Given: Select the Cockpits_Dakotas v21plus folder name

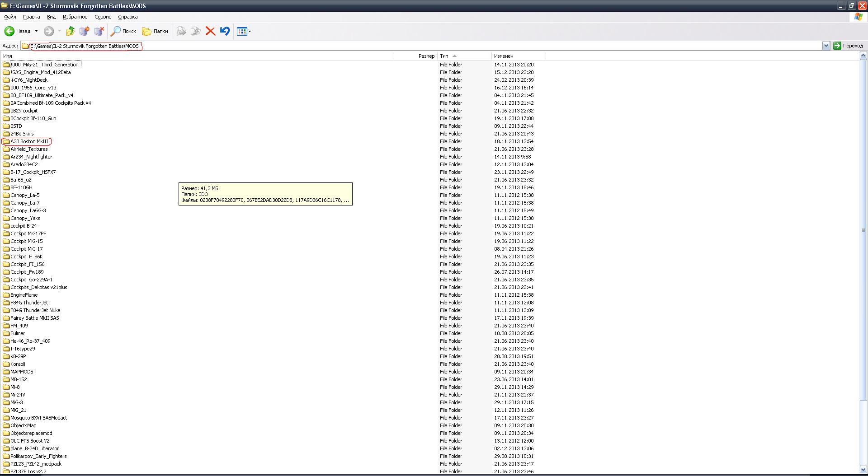Looking at the screenshot, I should point(39,287).
